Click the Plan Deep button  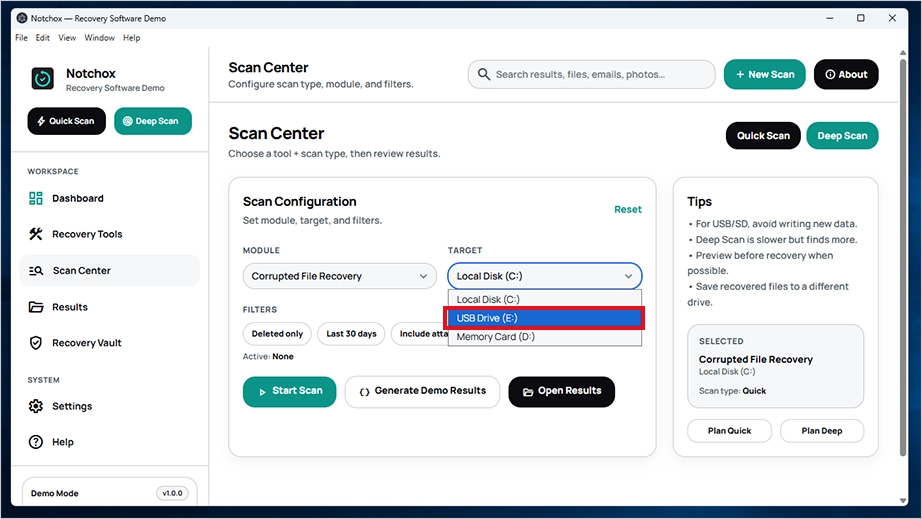[821, 431]
